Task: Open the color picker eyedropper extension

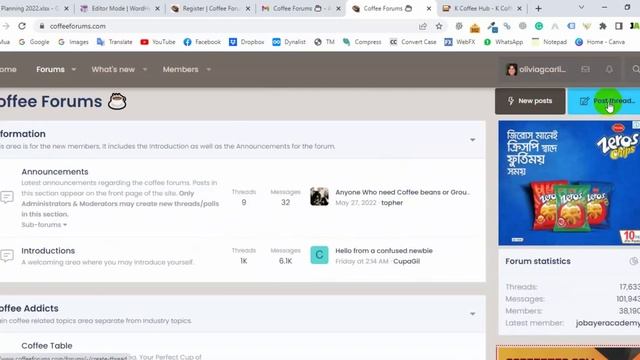Action: 492,27
